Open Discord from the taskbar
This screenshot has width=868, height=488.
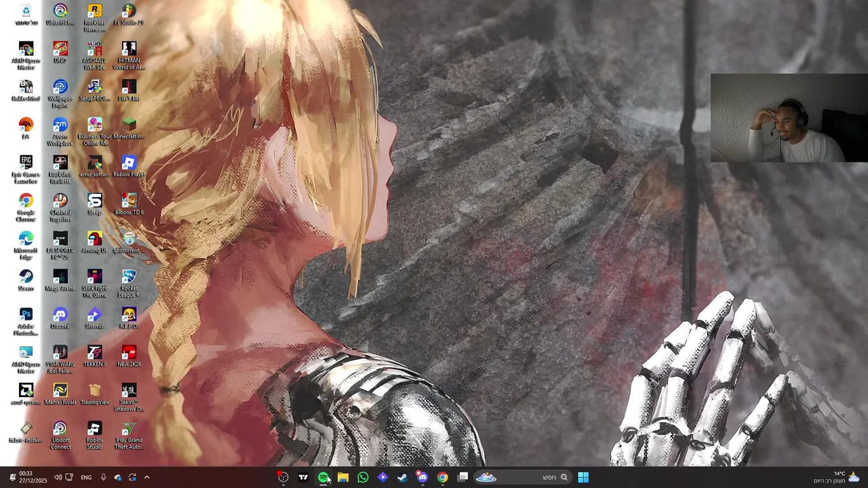pos(422,477)
